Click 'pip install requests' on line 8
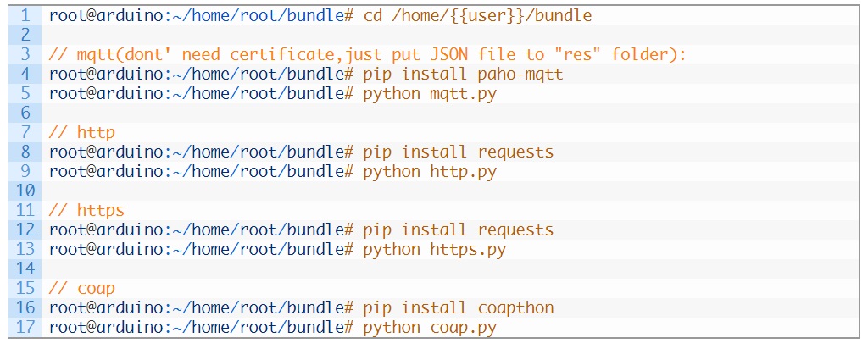 [459, 152]
